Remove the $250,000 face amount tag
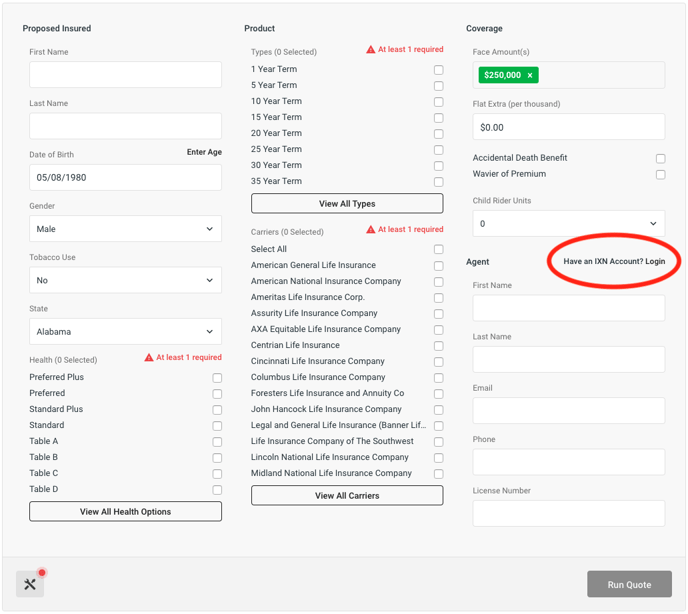Screen dimensions: 688x614 coord(530,75)
